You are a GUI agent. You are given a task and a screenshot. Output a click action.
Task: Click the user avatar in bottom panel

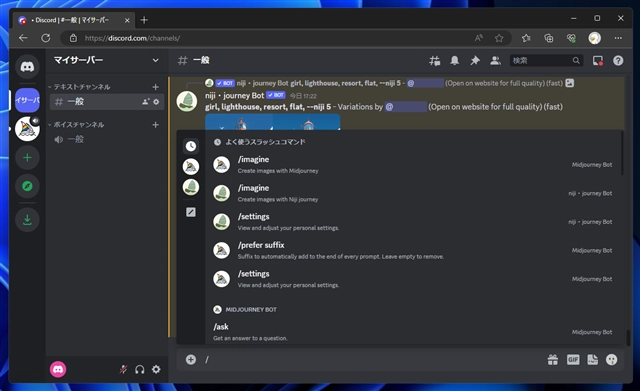58,369
